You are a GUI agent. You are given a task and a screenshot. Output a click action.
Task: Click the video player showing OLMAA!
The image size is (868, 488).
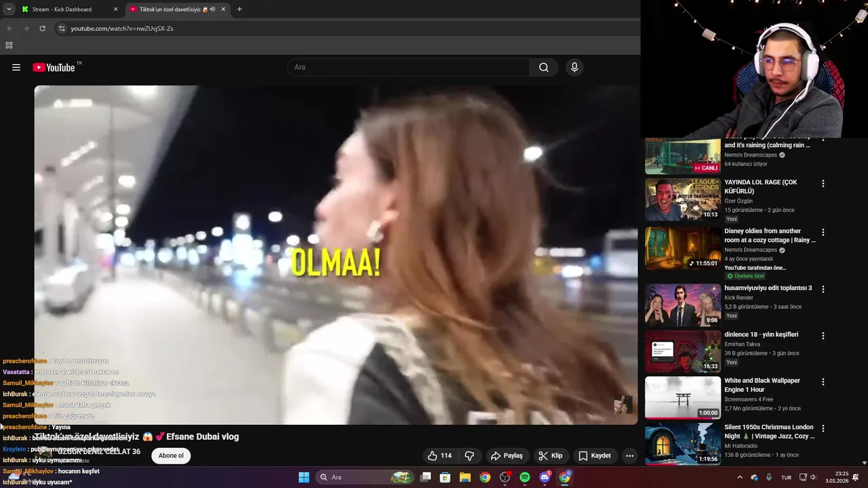coord(336,255)
